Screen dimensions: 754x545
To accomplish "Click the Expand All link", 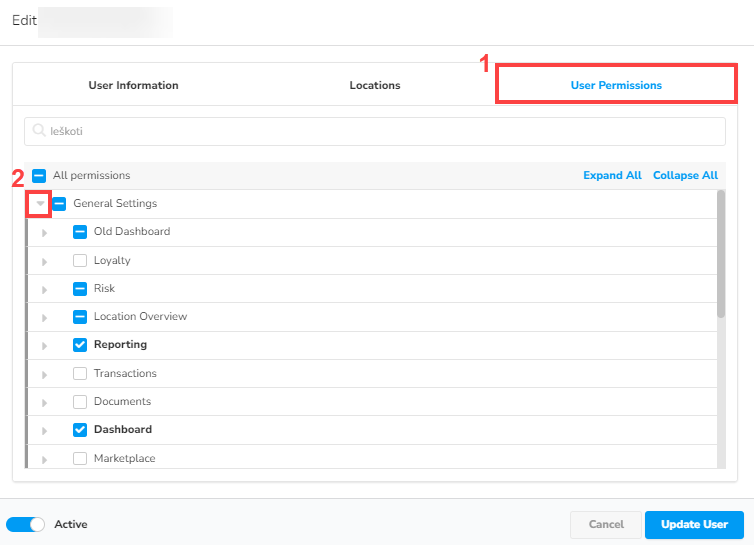I will tap(612, 176).
